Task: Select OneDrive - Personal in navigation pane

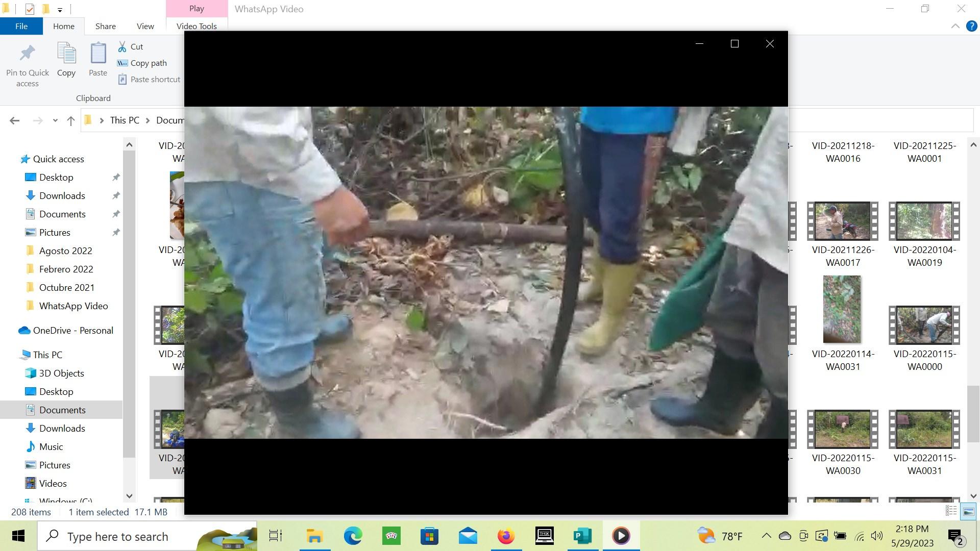Action: 73,331
